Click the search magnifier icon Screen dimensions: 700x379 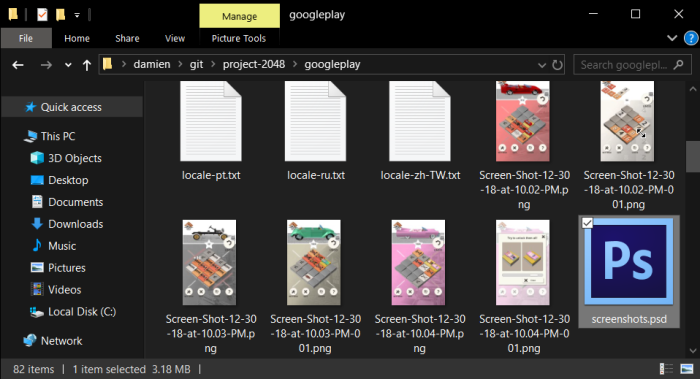(678, 65)
